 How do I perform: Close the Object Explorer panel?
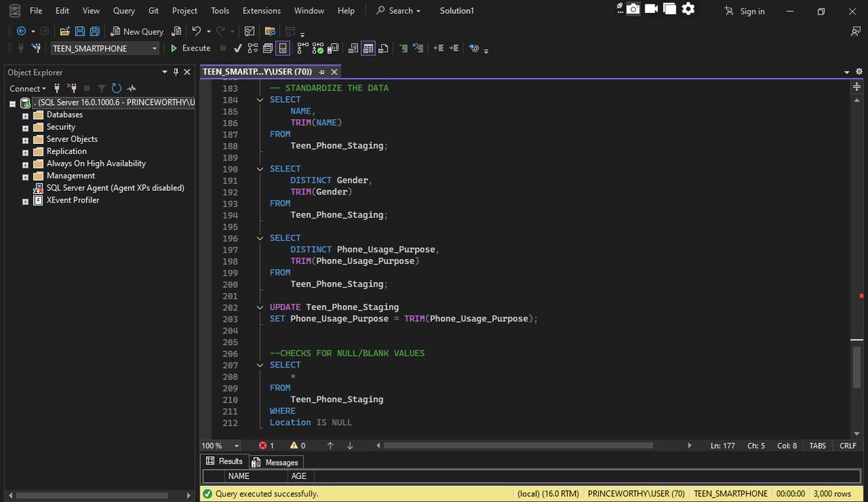[x=187, y=72]
